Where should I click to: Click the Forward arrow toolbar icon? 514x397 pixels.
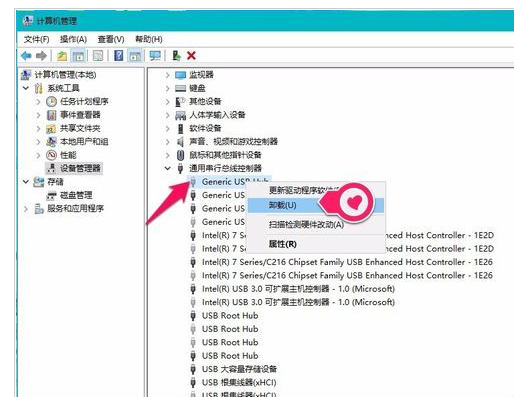41,56
